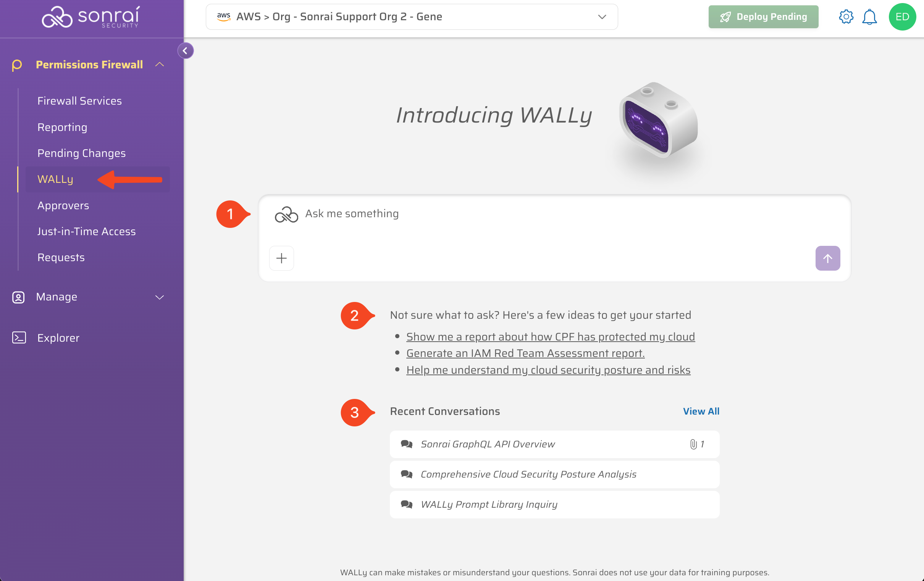Click the notifications bell icon
This screenshot has height=581, width=924.
coord(869,17)
